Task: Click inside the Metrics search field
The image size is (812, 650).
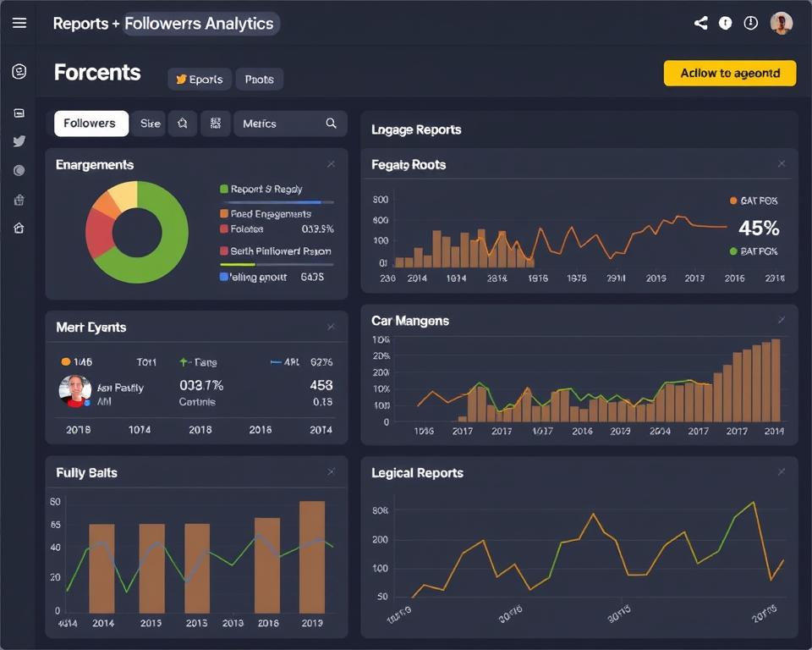Action: 279,123
